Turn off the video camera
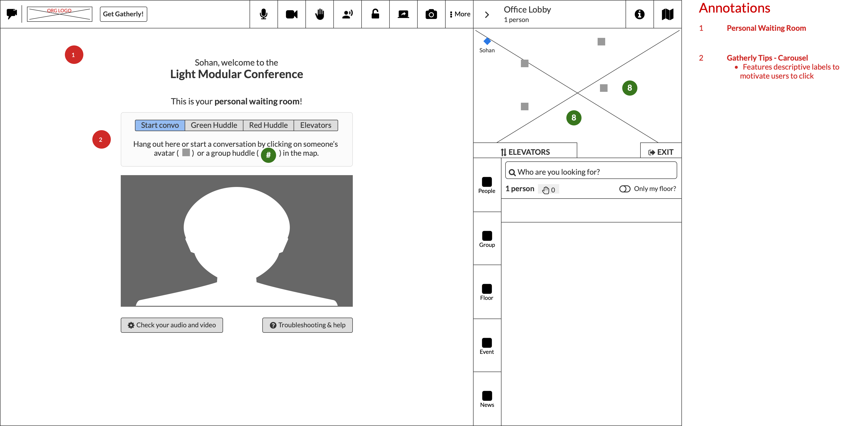The height and width of the screenshot is (426, 868). [292, 14]
